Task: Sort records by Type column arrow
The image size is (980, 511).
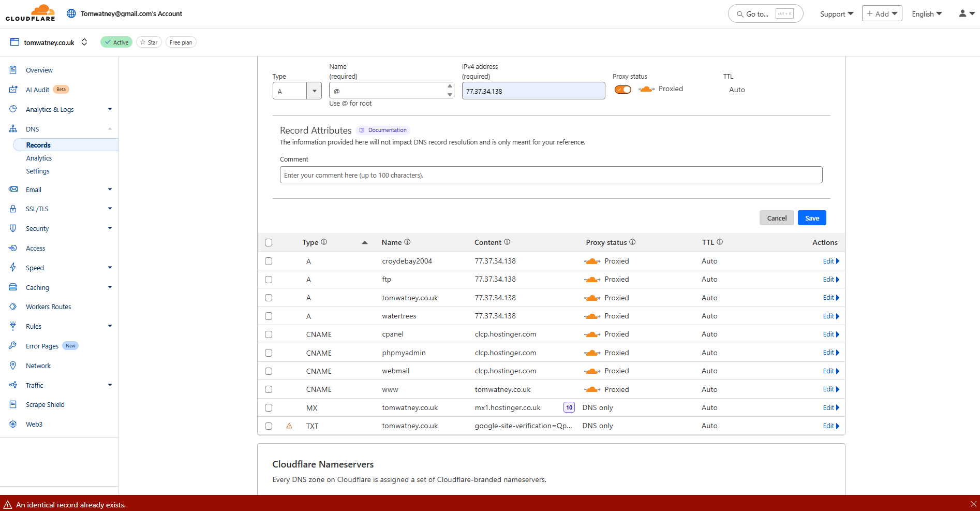Action: (x=365, y=242)
